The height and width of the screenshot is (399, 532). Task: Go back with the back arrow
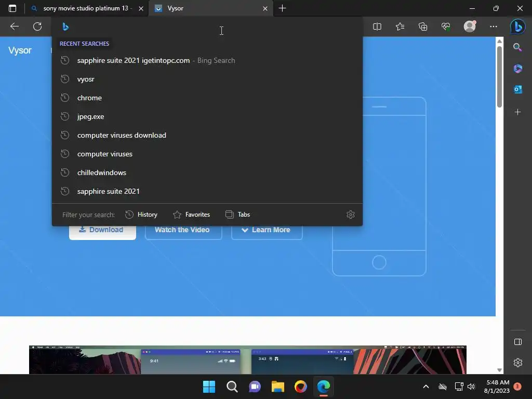(14, 26)
